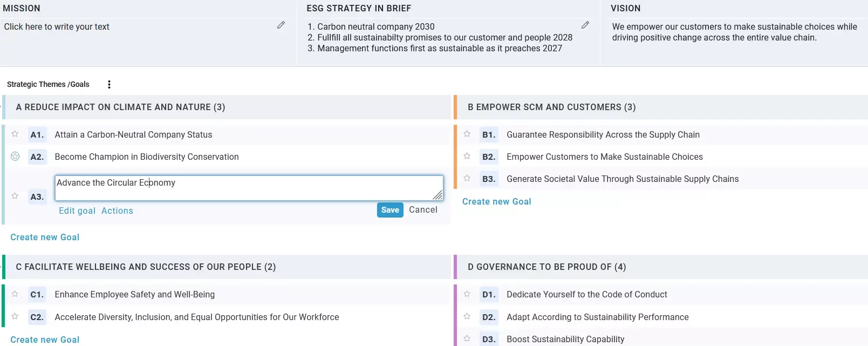The height and width of the screenshot is (346, 868).
Task: Click the Mission edit pencil icon
Action: coord(281,25)
